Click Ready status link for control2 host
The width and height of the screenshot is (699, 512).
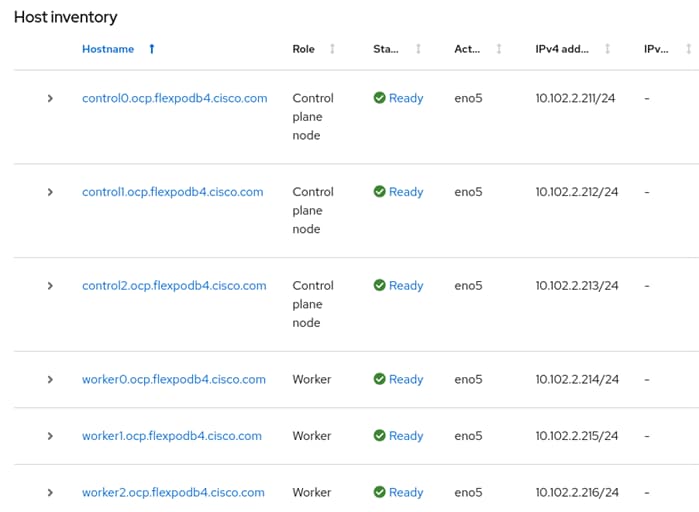[406, 286]
